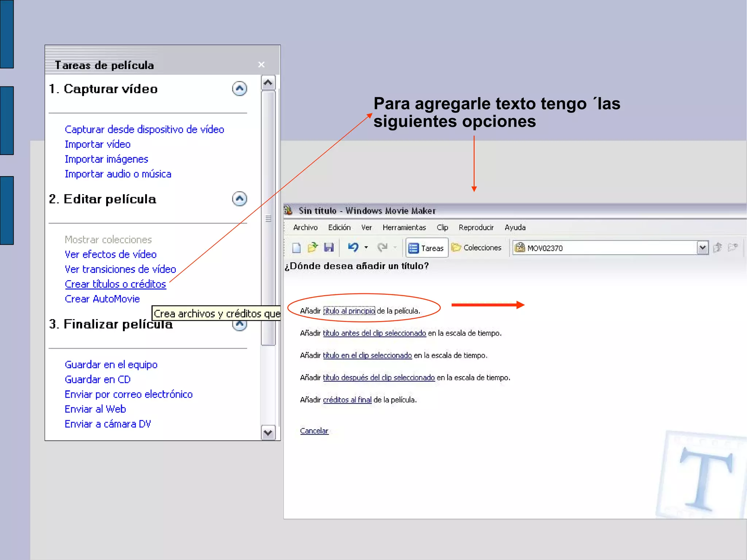The width and height of the screenshot is (747, 560).
Task: Click Crear títulos o créditos
Action: click(115, 284)
